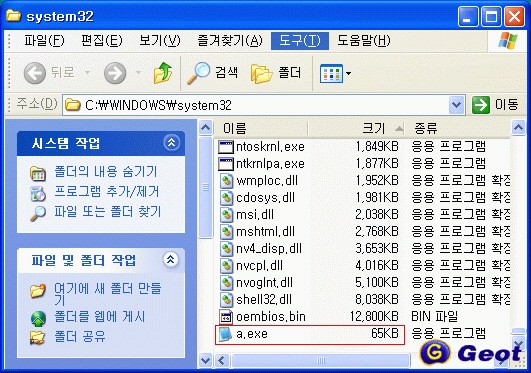Open the 도구(T) menu
This screenshot has height=373, width=531.
(x=300, y=41)
